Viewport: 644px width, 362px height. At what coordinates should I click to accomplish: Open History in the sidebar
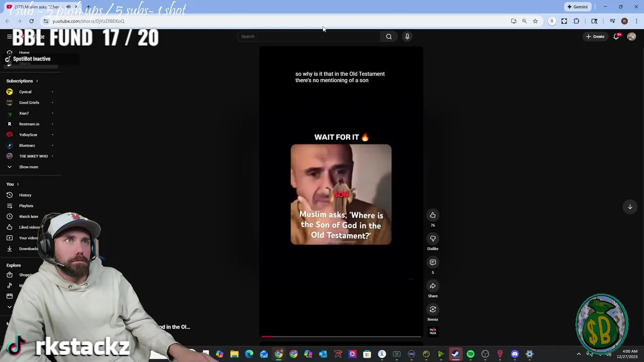(x=30, y=195)
